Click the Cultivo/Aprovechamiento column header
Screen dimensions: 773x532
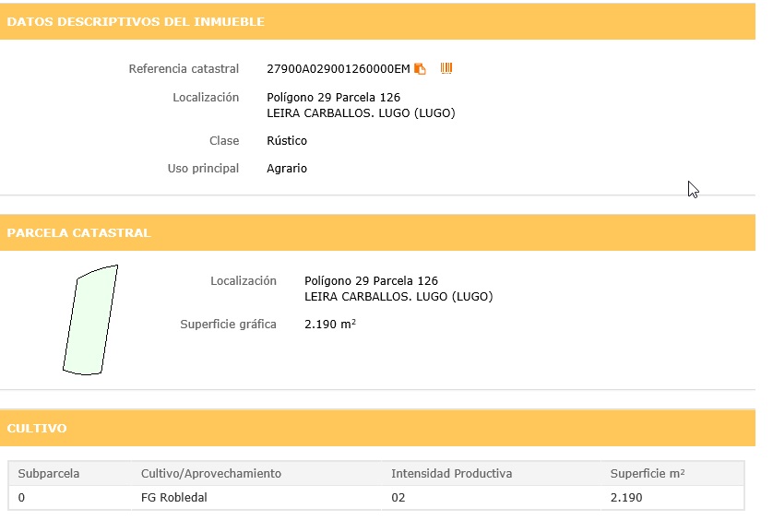point(211,474)
